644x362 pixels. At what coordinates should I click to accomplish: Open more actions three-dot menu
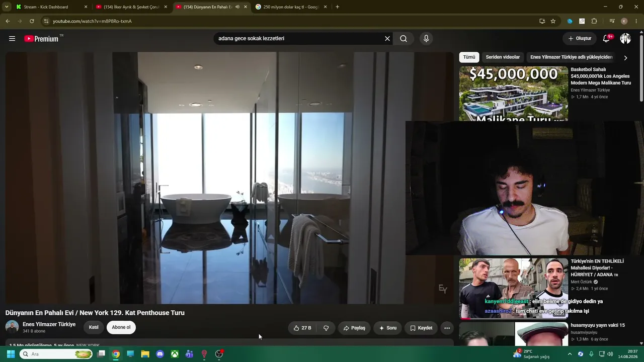coord(447,328)
